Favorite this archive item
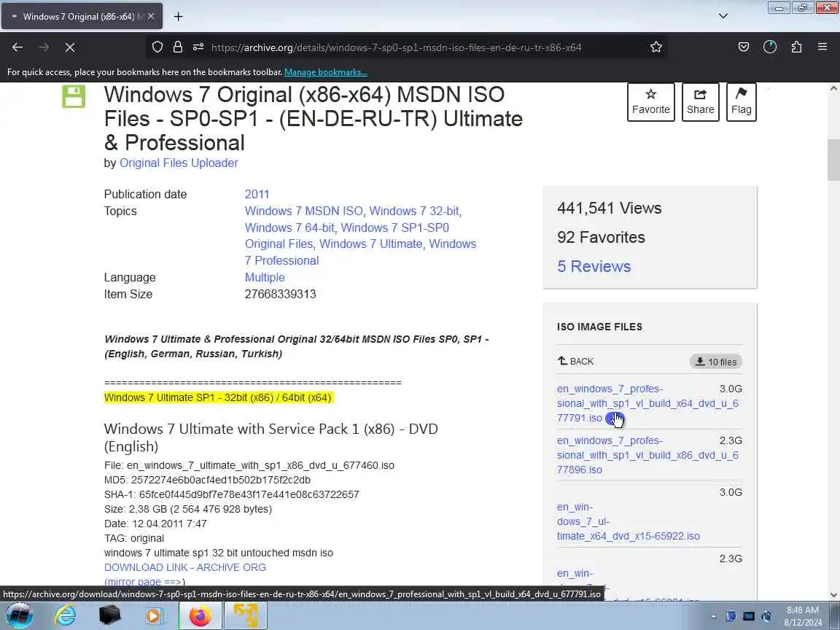This screenshot has width=840, height=630. pyautogui.click(x=651, y=102)
